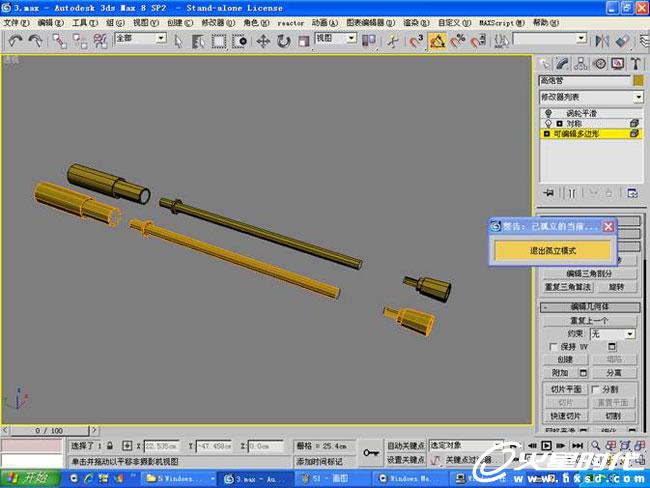
Task: Enable the 分割 checkbox
Action: click(595, 389)
